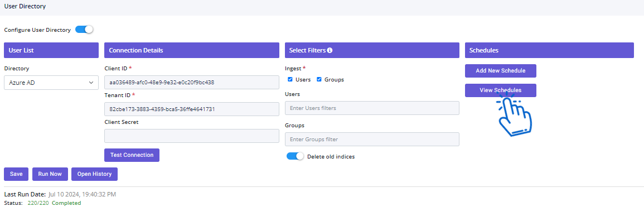Expand the Azure AD dropdown chevron
The width and height of the screenshot is (644, 216).
pos(91,82)
